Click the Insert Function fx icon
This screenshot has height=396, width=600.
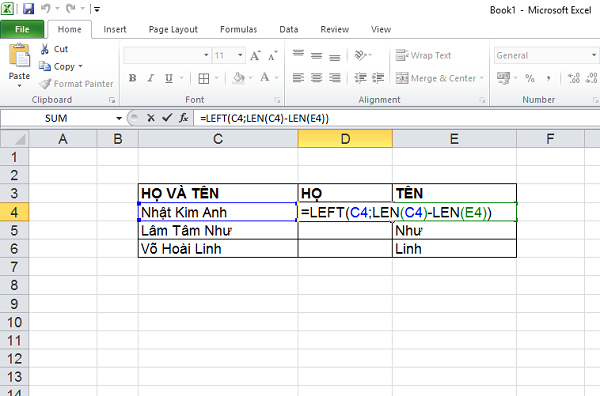pos(184,118)
